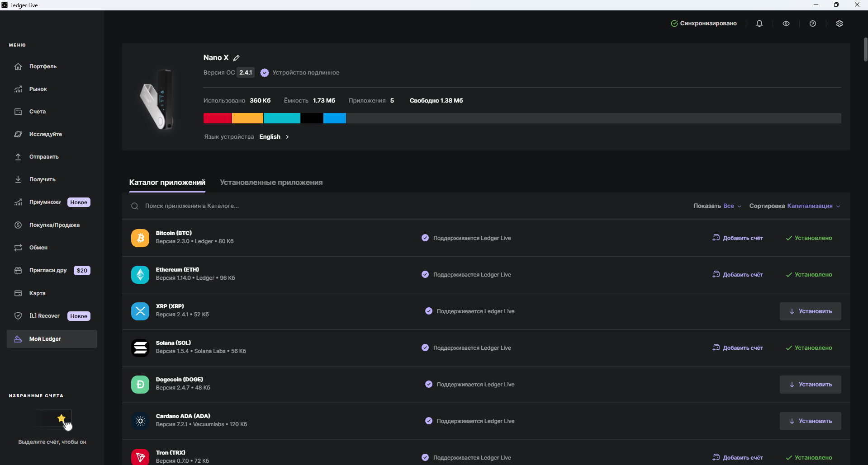Click the Синхронизировано sync status

[704, 23]
